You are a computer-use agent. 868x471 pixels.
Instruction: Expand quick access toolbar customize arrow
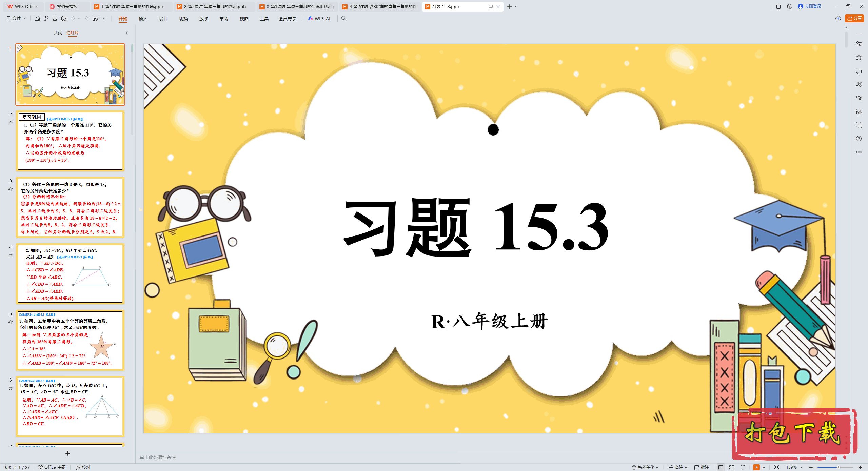(x=104, y=18)
